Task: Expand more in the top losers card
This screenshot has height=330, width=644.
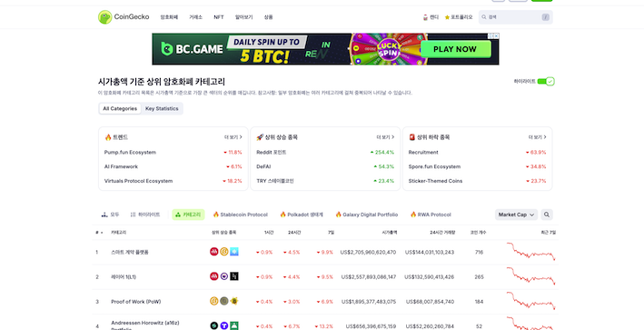Action: 537,137
